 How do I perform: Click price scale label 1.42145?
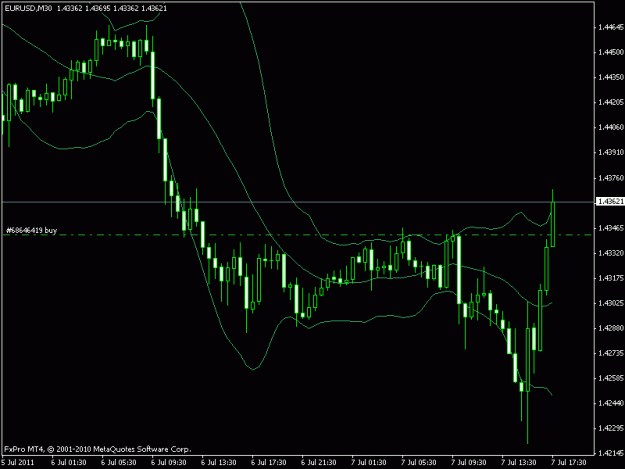(611, 453)
